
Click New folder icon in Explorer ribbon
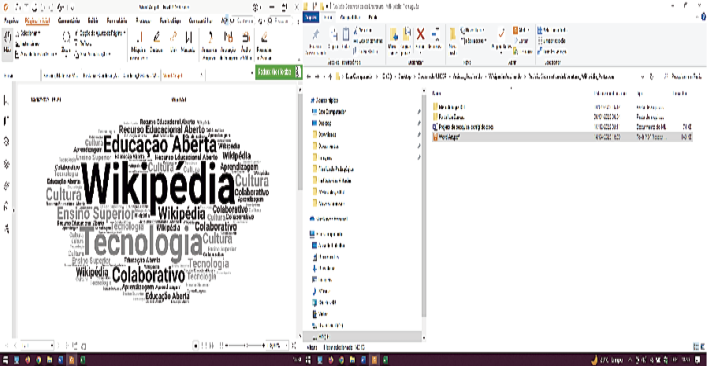tap(453, 38)
